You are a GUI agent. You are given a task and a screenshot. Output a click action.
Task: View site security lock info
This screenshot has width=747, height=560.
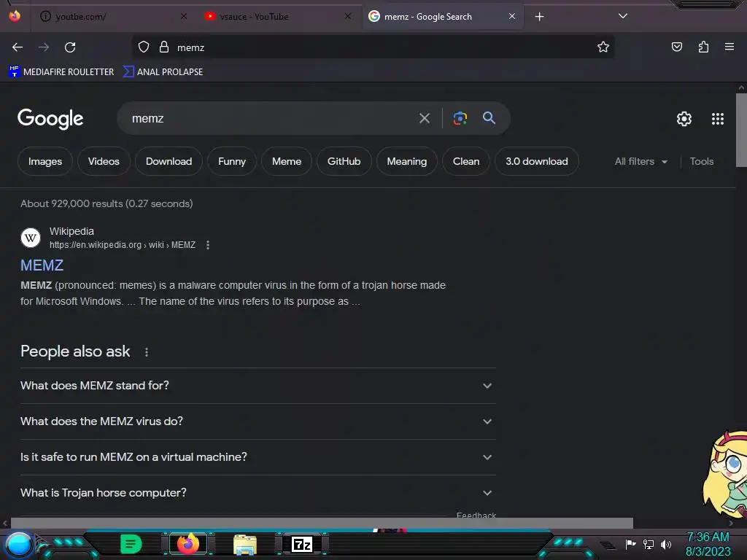click(x=164, y=47)
